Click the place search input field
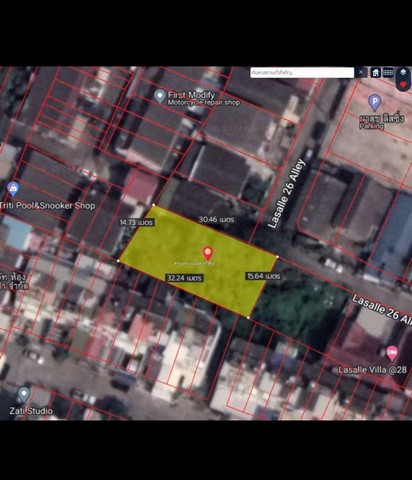The width and height of the screenshot is (412, 480). (302, 72)
